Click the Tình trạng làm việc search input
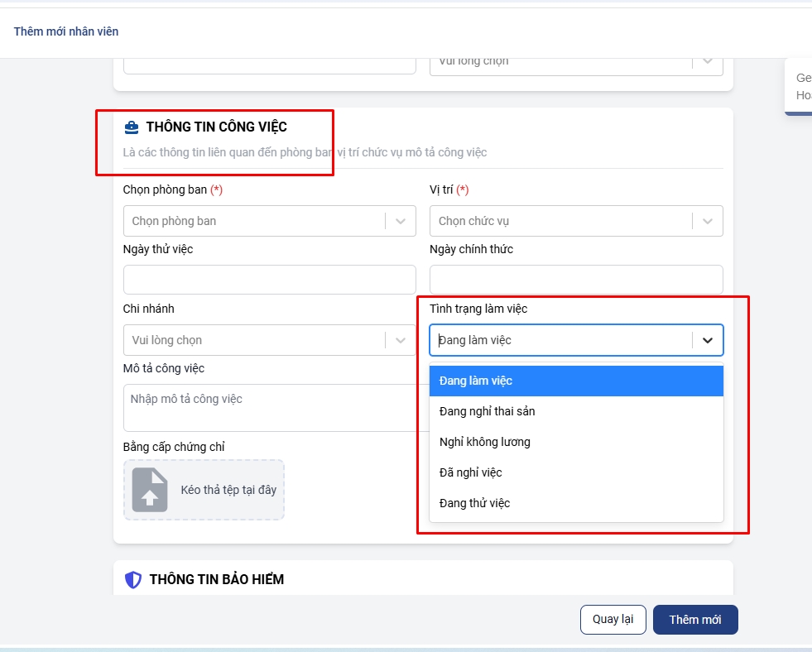The image size is (812, 652). (560, 340)
